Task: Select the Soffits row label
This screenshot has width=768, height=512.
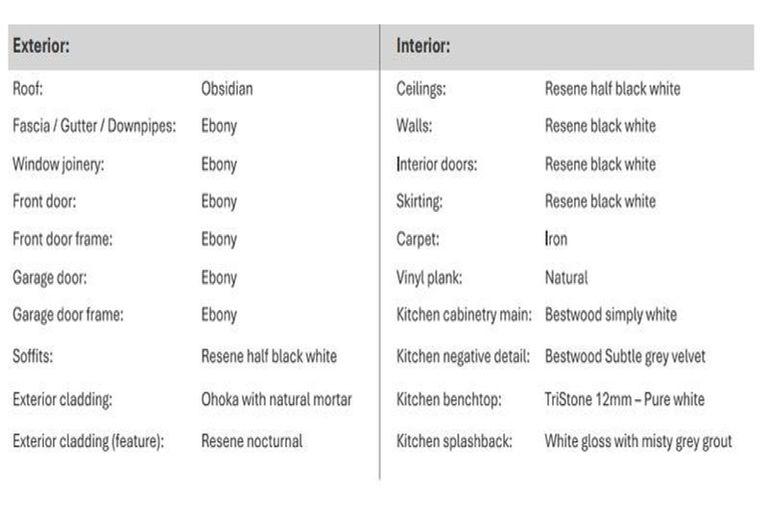Action: coord(34,356)
